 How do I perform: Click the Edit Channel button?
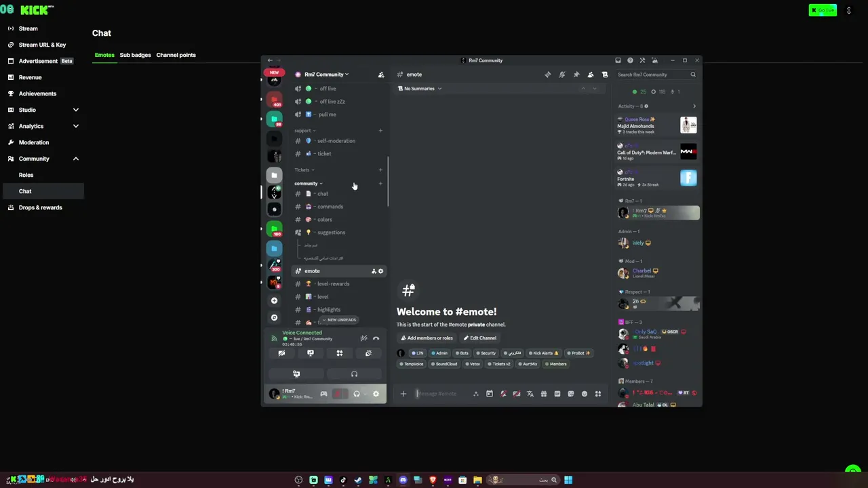[480, 338]
